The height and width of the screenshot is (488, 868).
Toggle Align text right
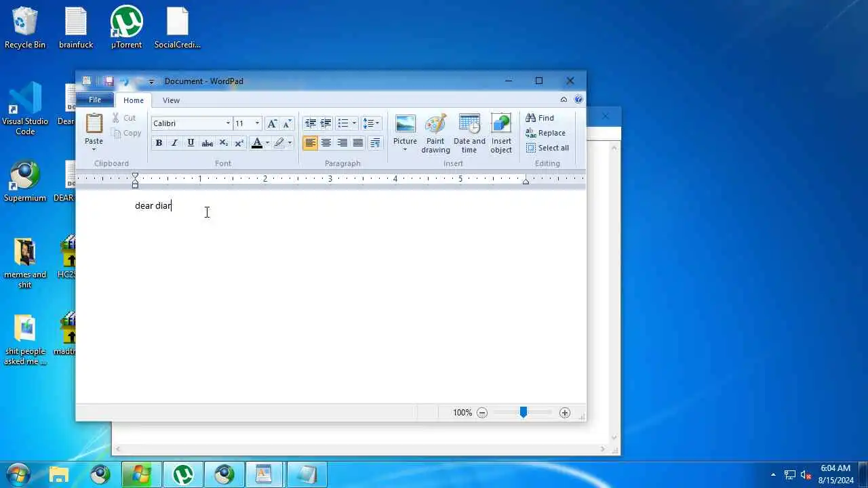(342, 143)
